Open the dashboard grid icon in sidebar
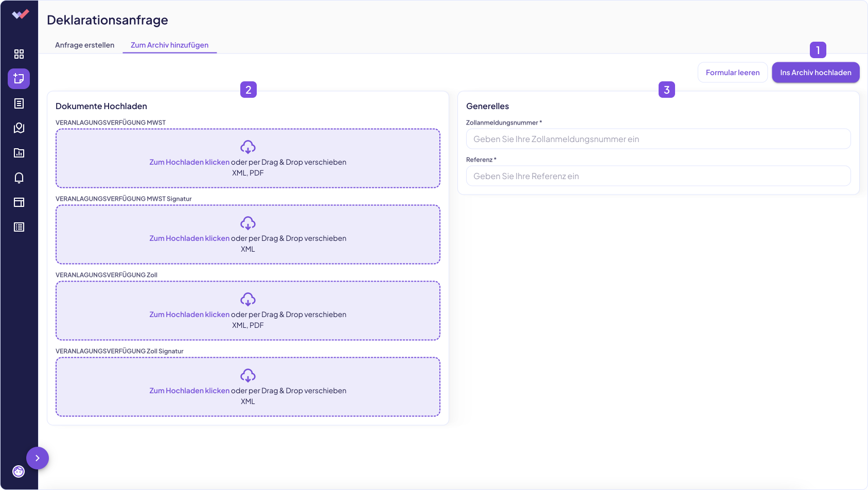The width and height of the screenshot is (868, 490). 19,54
